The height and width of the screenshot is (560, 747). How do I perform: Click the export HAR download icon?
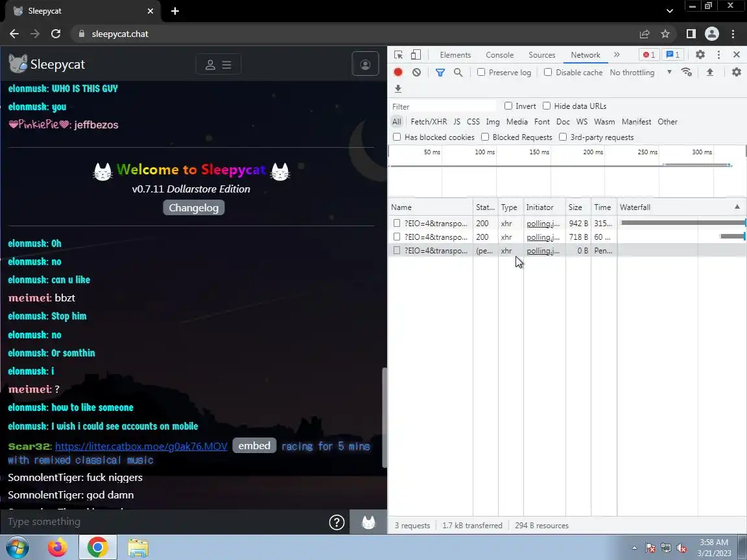[398, 89]
